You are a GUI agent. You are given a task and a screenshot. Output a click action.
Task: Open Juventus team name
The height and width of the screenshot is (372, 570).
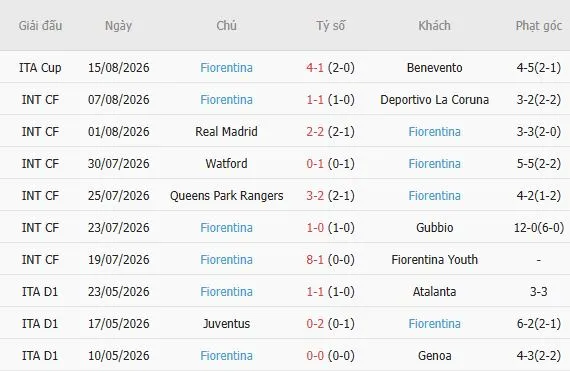[226, 324]
